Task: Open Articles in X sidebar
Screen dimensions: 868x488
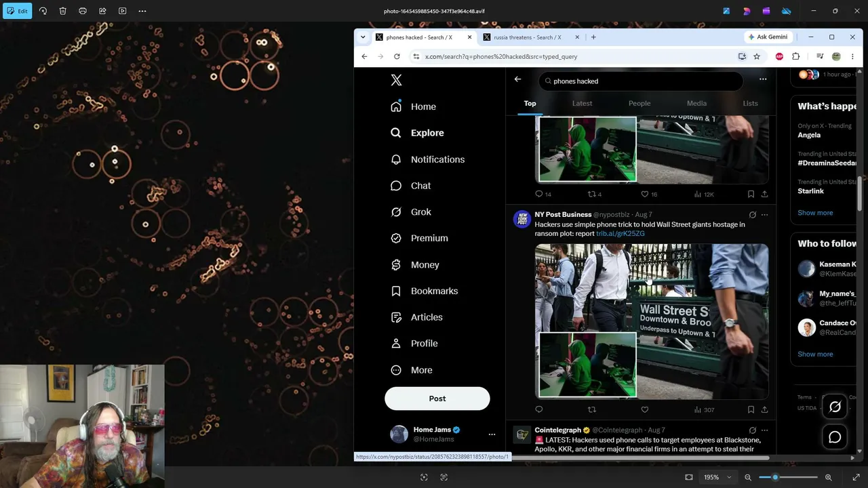Action: (x=417, y=317)
